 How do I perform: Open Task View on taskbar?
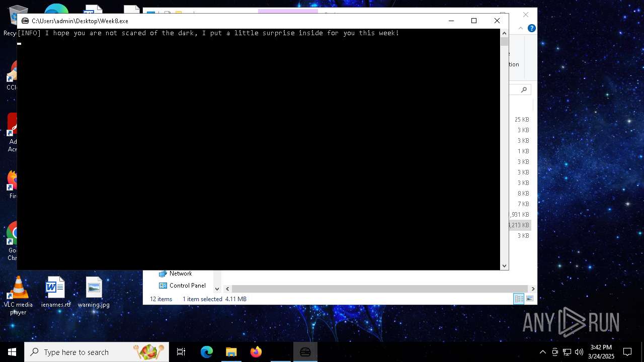(181, 352)
